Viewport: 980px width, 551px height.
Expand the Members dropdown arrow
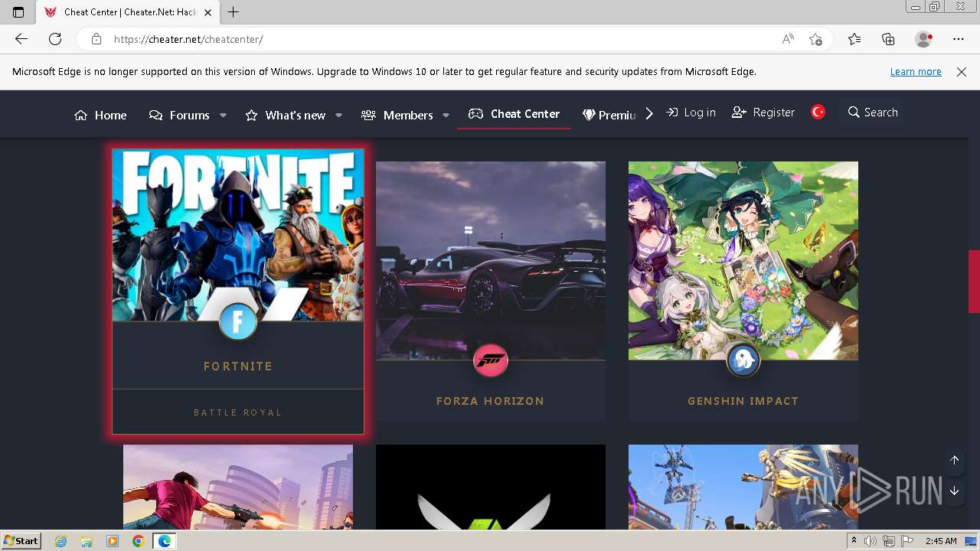click(446, 116)
